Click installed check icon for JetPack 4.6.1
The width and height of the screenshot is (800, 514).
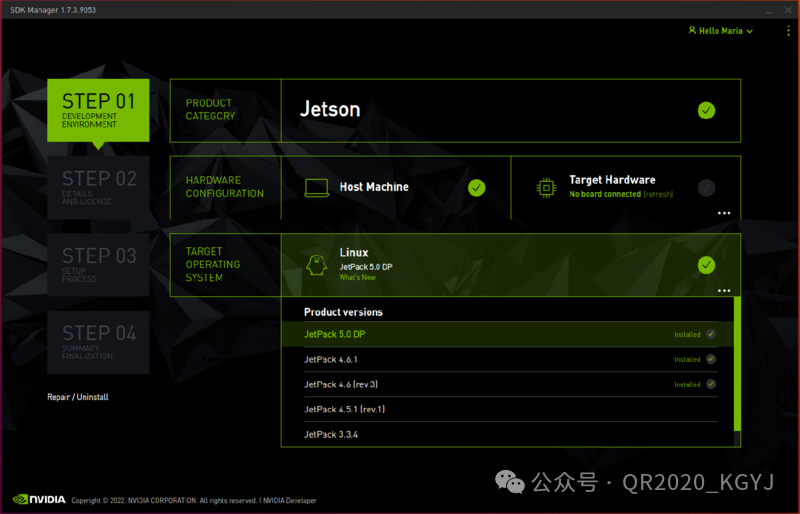(x=711, y=359)
